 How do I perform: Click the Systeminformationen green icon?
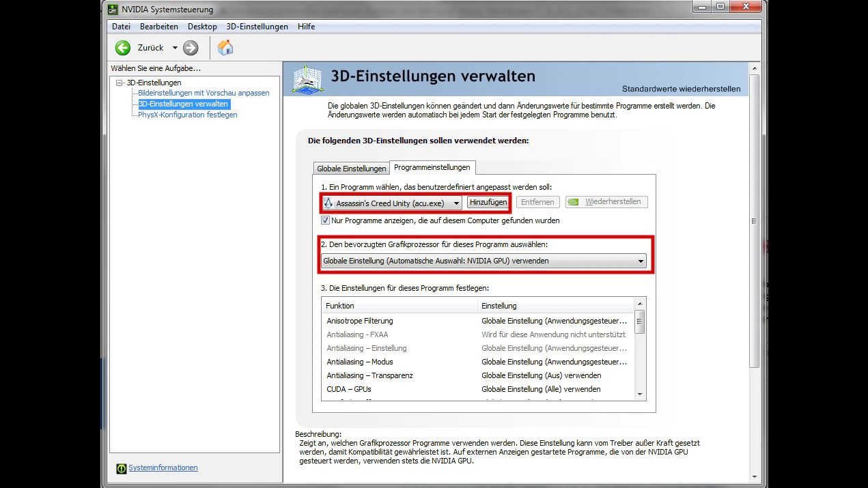coord(121,468)
